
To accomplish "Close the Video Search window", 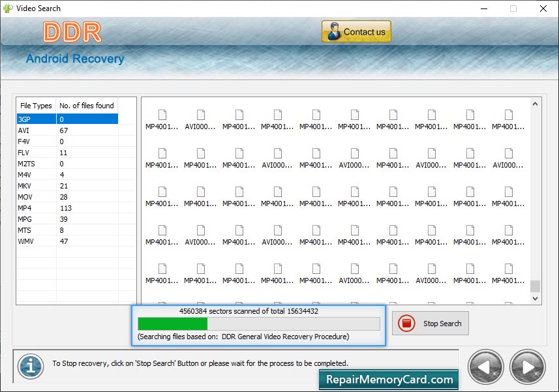I will [x=543, y=8].
